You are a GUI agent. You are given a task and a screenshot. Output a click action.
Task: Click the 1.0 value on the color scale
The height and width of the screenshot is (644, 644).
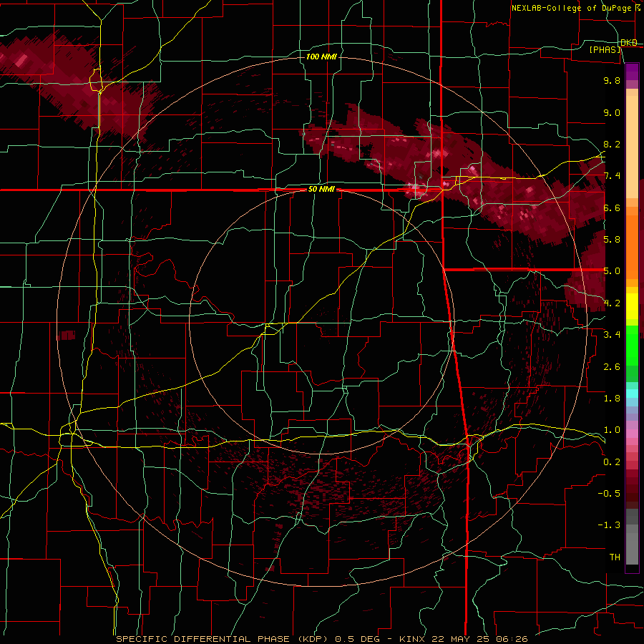(612, 430)
